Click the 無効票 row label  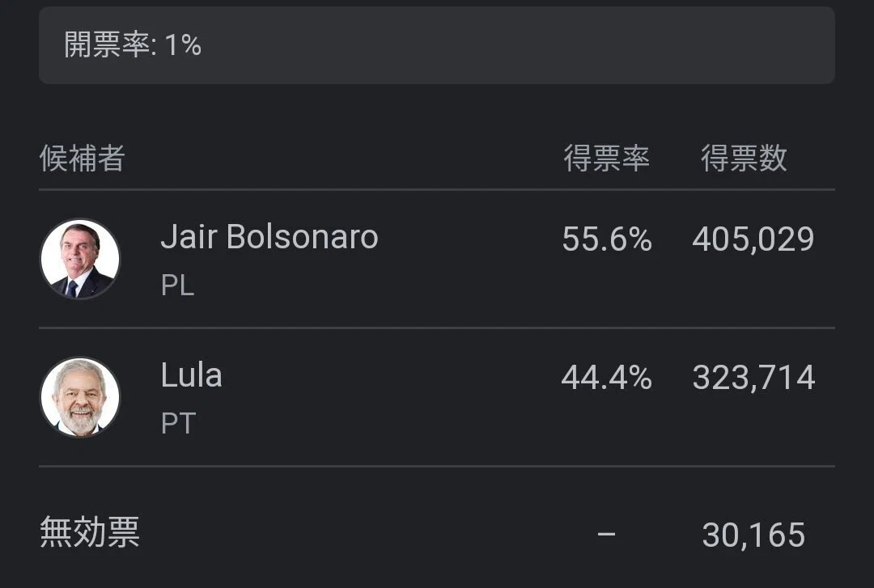(89, 532)
